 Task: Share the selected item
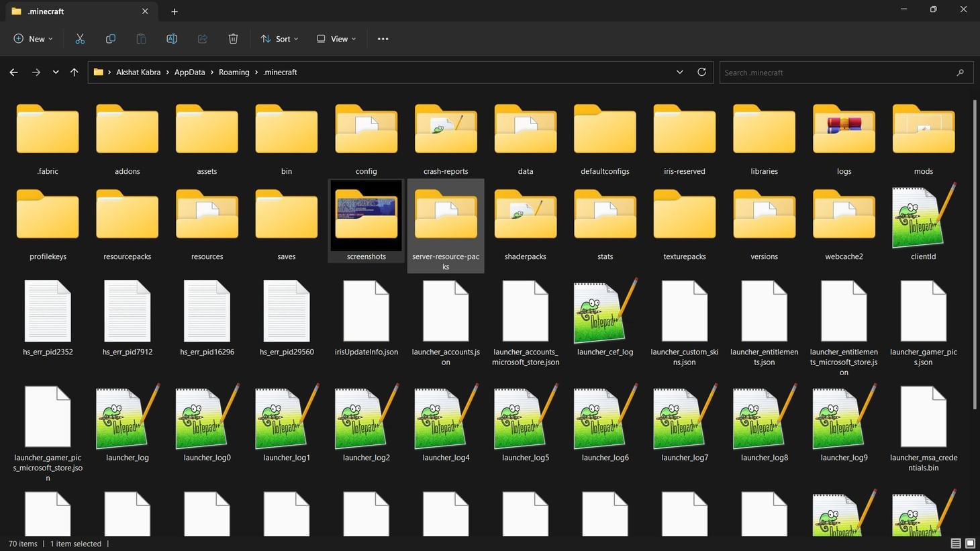[203, 38]
